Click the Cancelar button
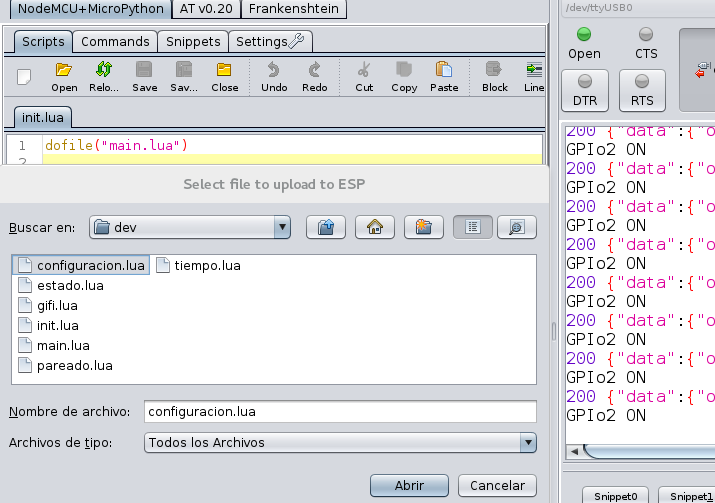The width and height of the screenshot is (715, 503). (497, 485)
